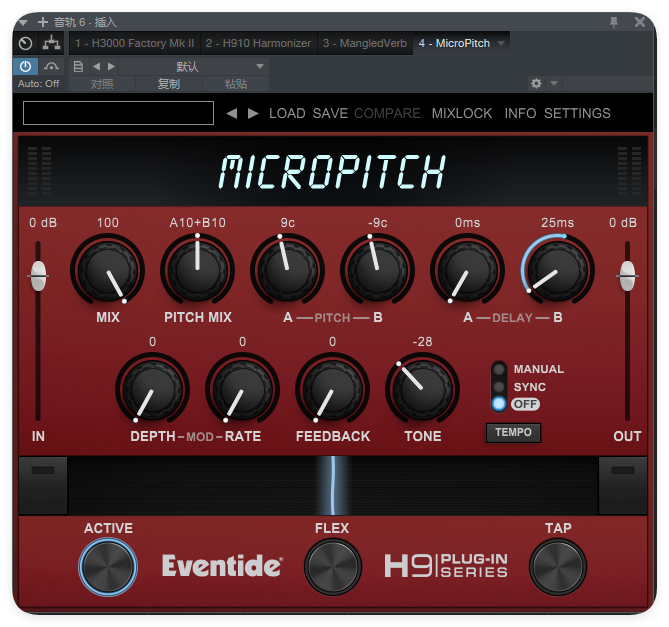
Task: Open the routing/sidechain icon
Action: [x=51, y=43]
